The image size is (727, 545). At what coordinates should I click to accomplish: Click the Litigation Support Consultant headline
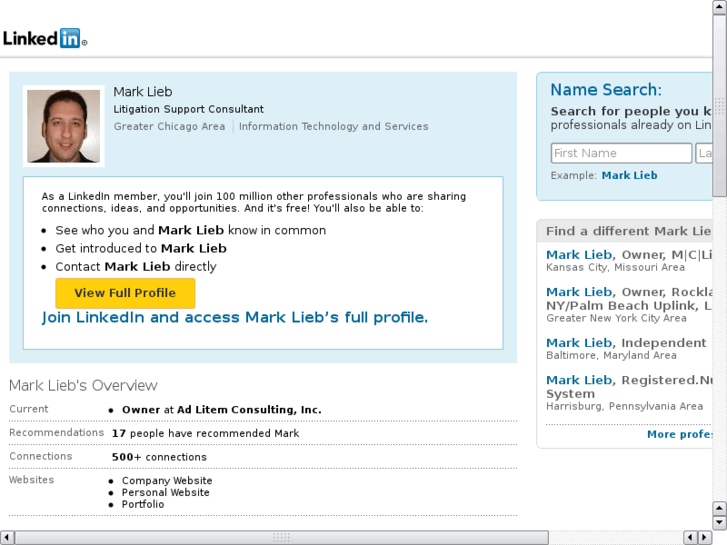tap(188, 109)
